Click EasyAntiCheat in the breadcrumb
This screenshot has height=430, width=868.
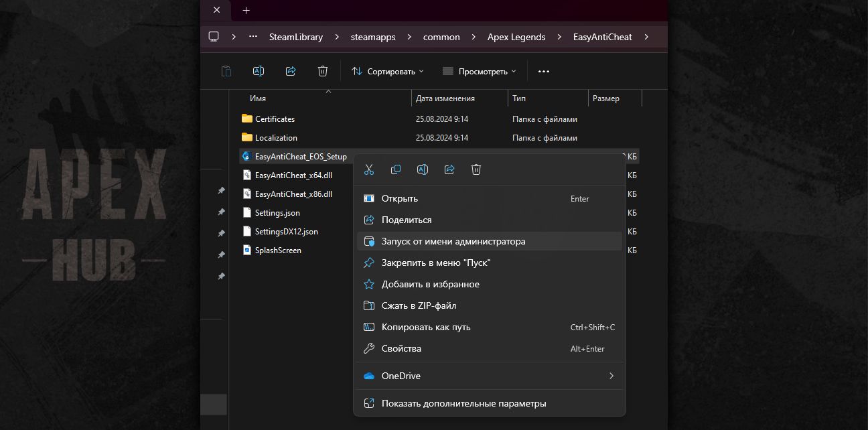(x=603, y=37)
